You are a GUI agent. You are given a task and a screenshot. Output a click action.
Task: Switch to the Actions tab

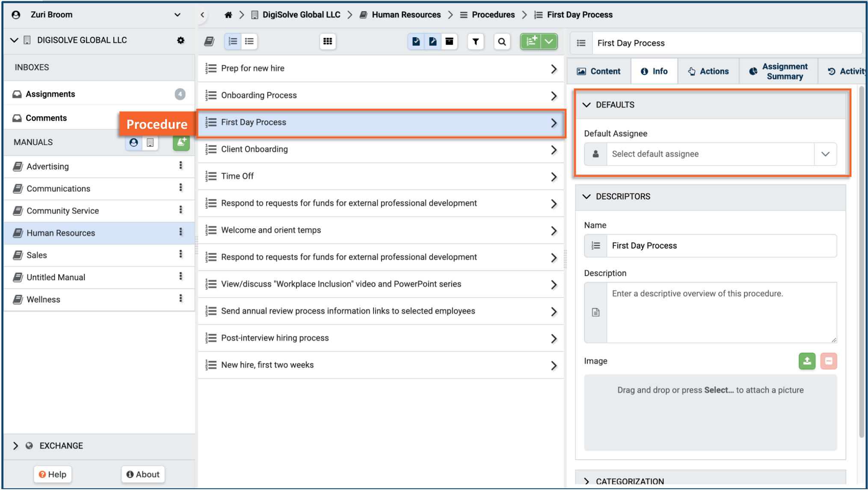[708, 71]
